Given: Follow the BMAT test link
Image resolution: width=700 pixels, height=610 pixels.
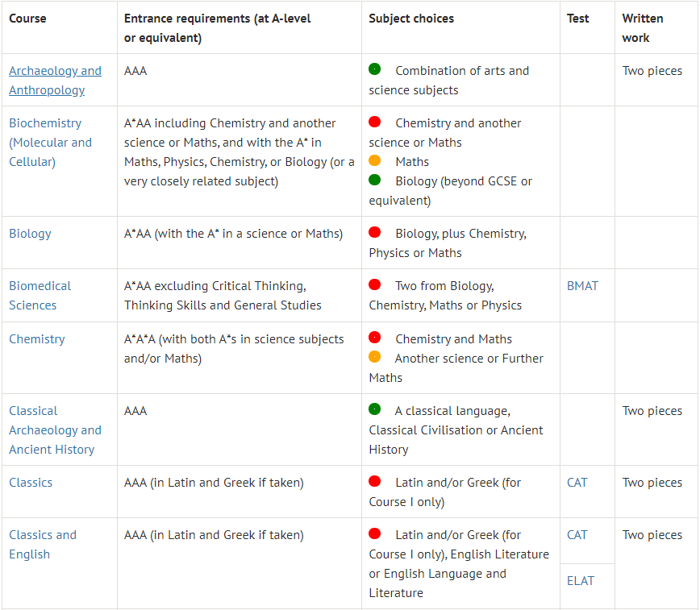Looking at the screenshot, I should pyautogui.click(x=582, y=285).
